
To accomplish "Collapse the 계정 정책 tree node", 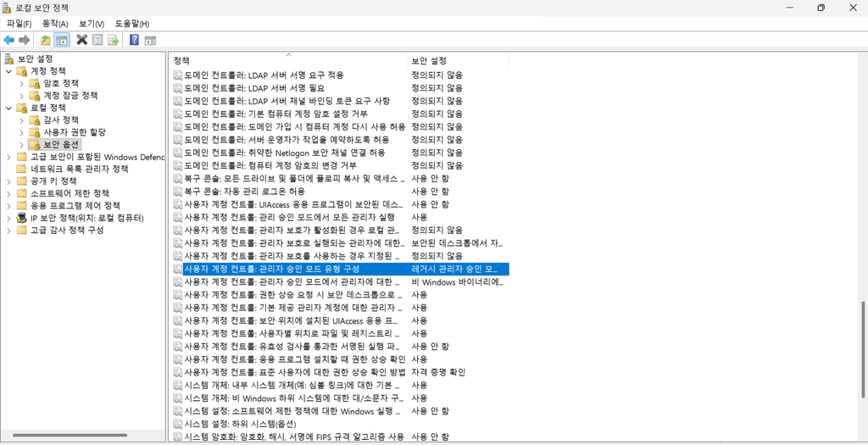I will [x=8, y=71].
